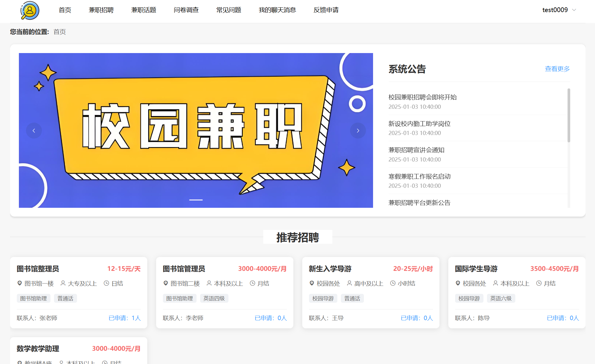
Task: Click 已申请：1人 count
Action: [x=125, y=318]
